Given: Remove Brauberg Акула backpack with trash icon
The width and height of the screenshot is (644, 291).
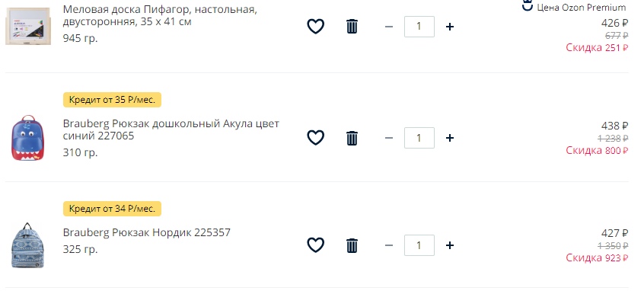Looking at the screenshot, I should [352, 138].
